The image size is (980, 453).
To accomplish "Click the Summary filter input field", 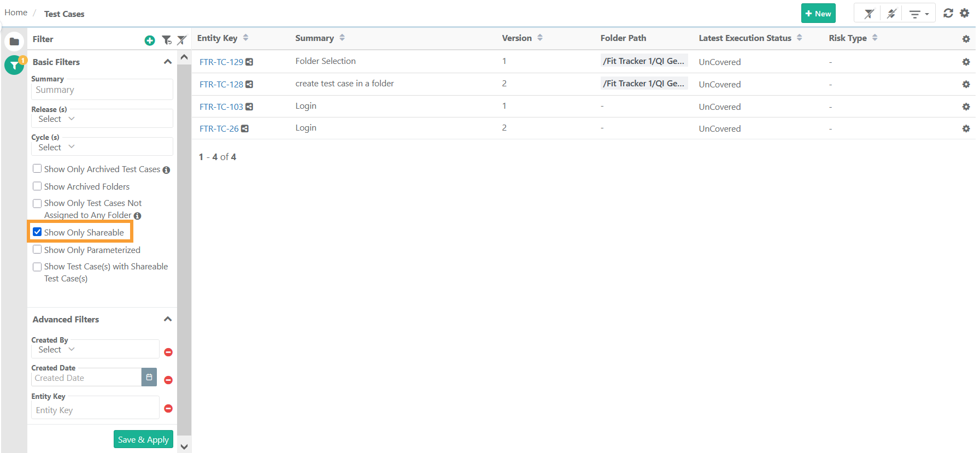I will [x=102, y=90].
